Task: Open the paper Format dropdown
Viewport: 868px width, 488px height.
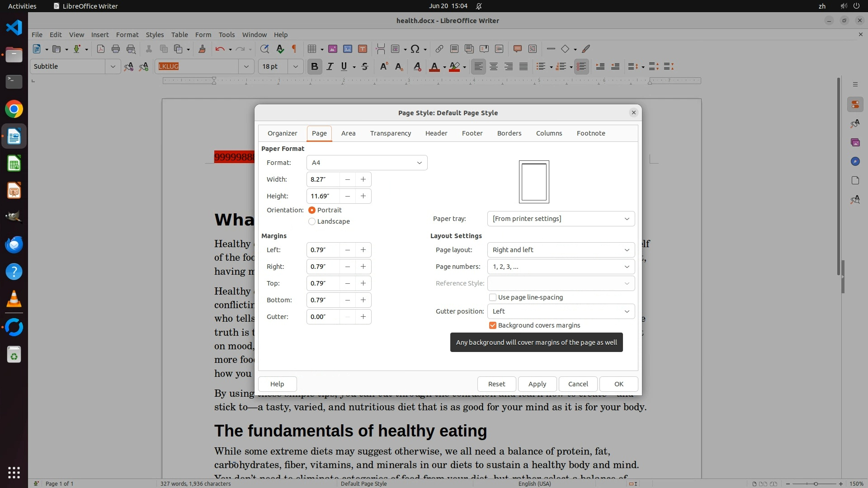Action: point(367,163)
